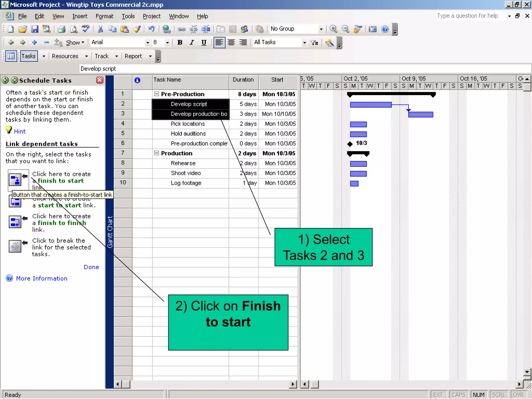The height and width of the screenshot is (399, 532).
Task: Click the Task Information icon
Action: pos(221,29)
